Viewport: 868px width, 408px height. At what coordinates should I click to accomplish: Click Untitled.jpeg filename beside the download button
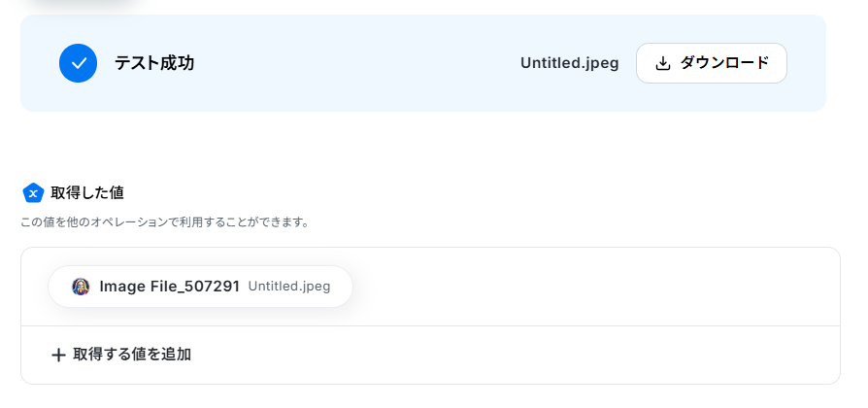pos(569,63)
